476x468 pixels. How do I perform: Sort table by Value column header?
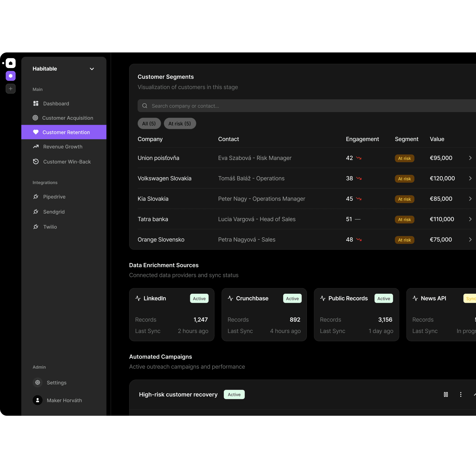coord(437,139)
